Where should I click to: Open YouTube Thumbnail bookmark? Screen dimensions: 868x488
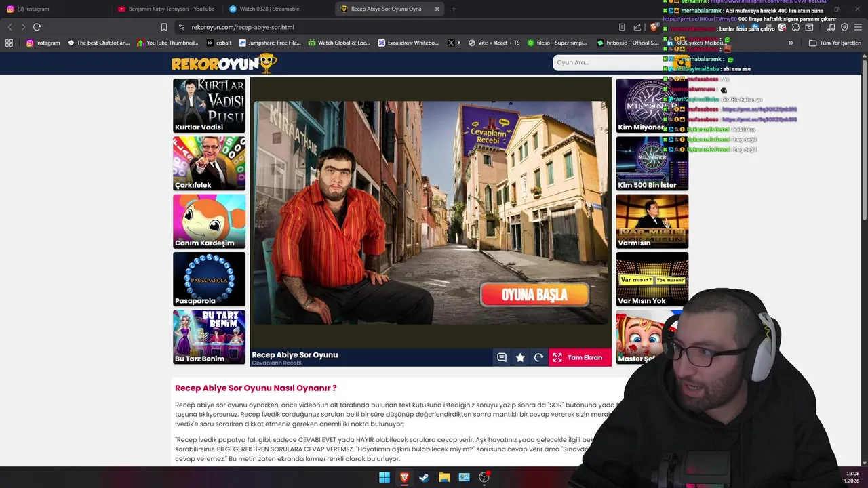[x=167, y=43]
